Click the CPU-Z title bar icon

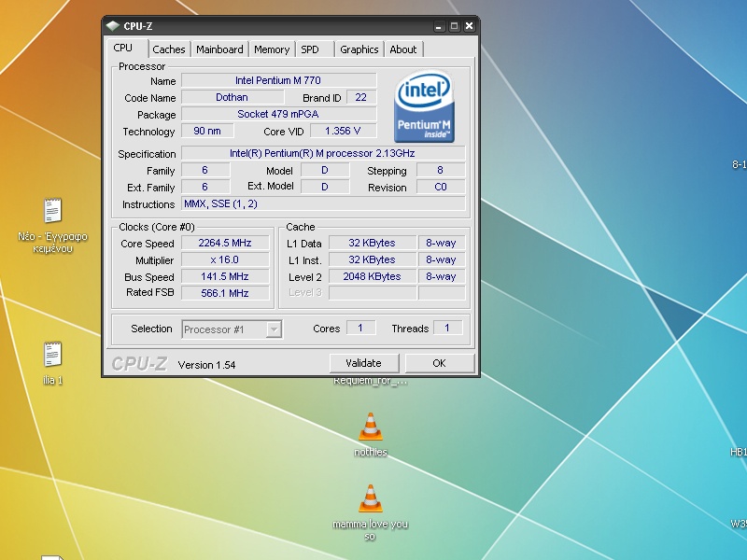click(x=112, y=26)
